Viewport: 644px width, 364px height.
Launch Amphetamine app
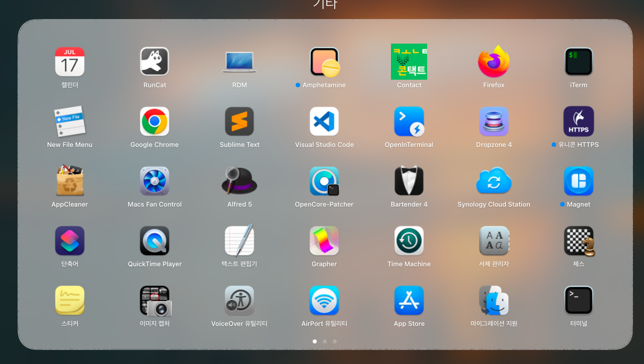(324, 62)
